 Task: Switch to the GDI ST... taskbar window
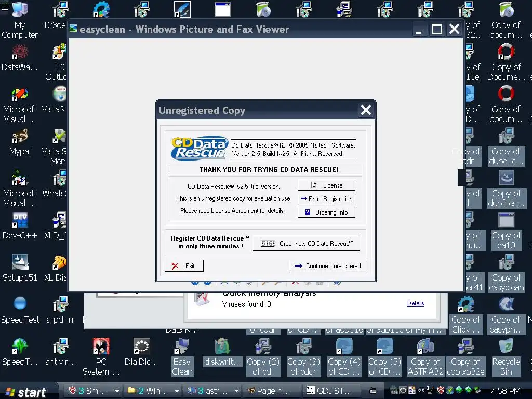(330, 391)
